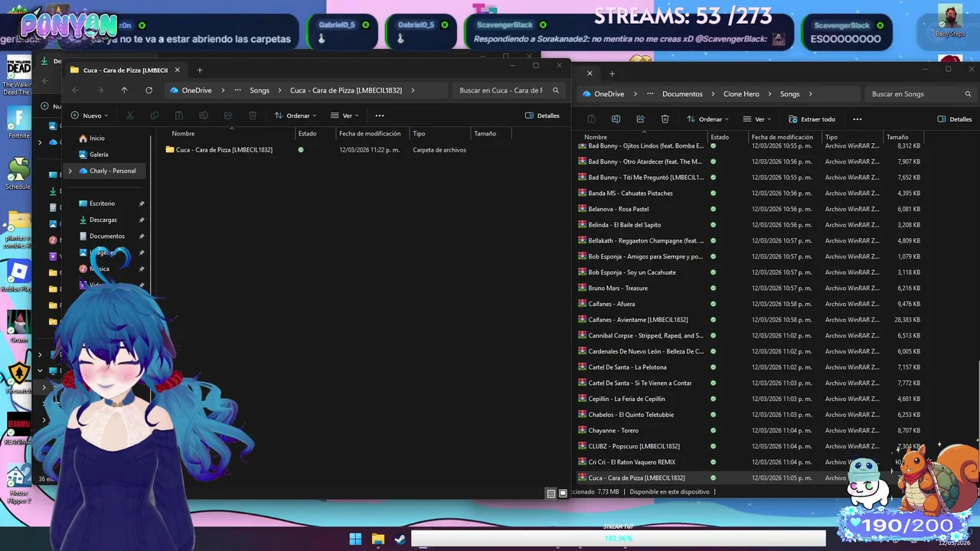Open the more options ellipsis in the Cuca window
Screen dimensions: 980x551
[379, 116]
